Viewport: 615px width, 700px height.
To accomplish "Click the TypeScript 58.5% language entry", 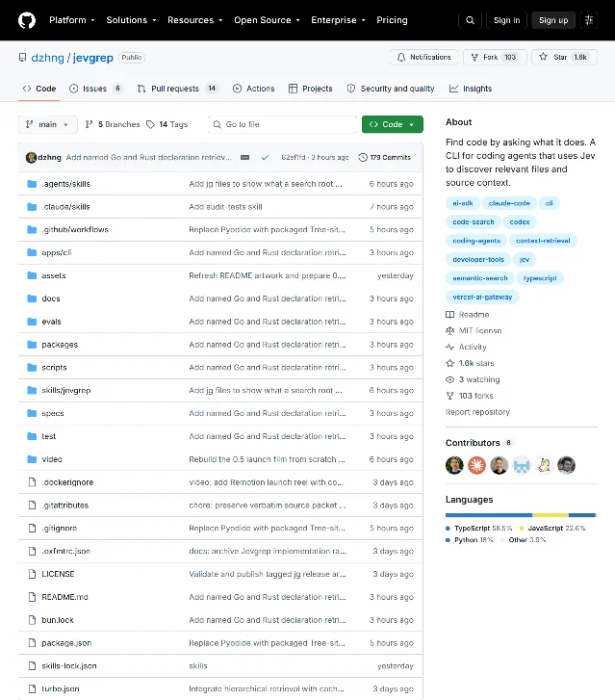I will pos(479,528).
